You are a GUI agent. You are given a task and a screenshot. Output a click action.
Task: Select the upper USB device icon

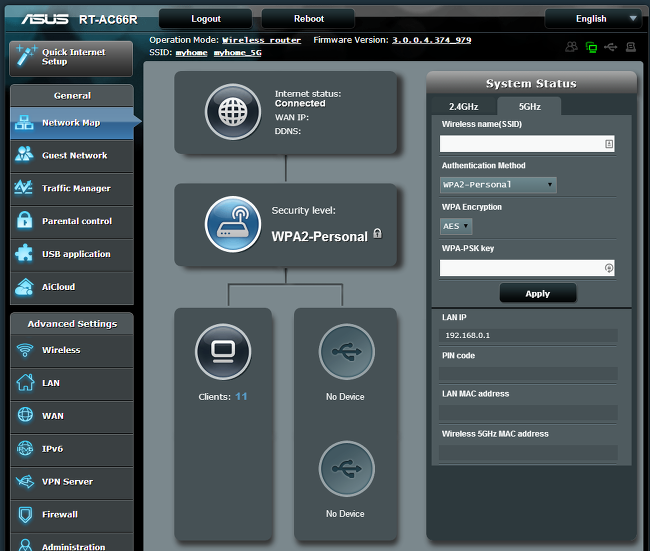[347, 352]
